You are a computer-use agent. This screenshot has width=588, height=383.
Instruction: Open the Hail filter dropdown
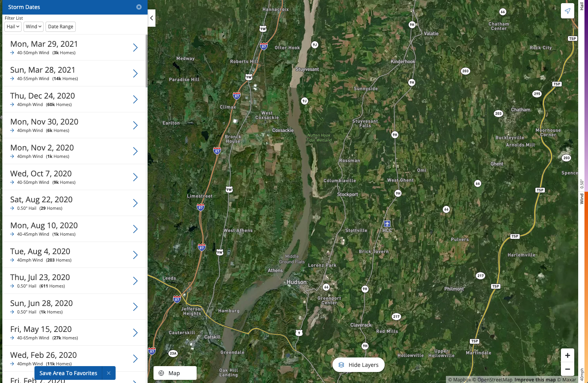click(13, 27)
